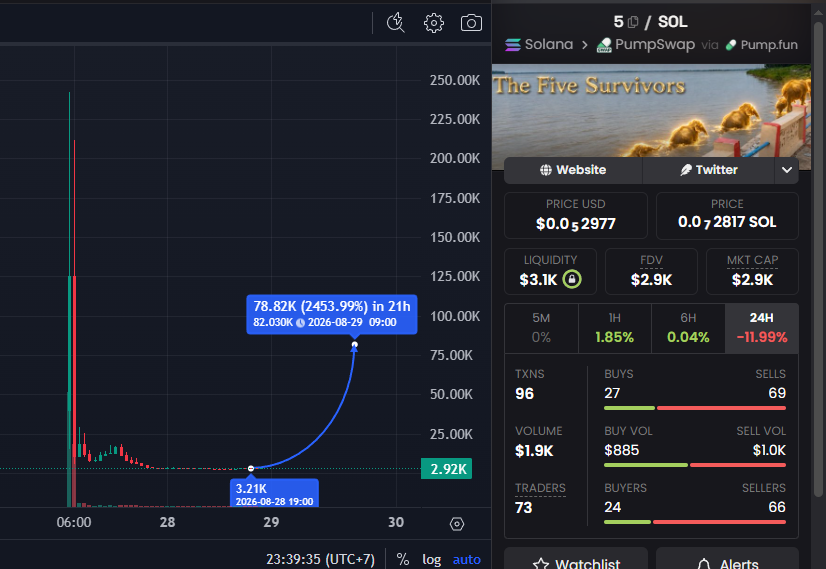Viewport: 826px width, 569px height.
Task: Click the 29 date label on time axis
Action: point(271,522)
